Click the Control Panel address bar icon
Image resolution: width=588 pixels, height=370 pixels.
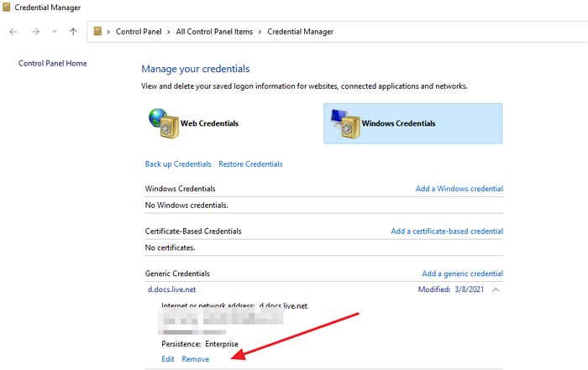[98, 32]
